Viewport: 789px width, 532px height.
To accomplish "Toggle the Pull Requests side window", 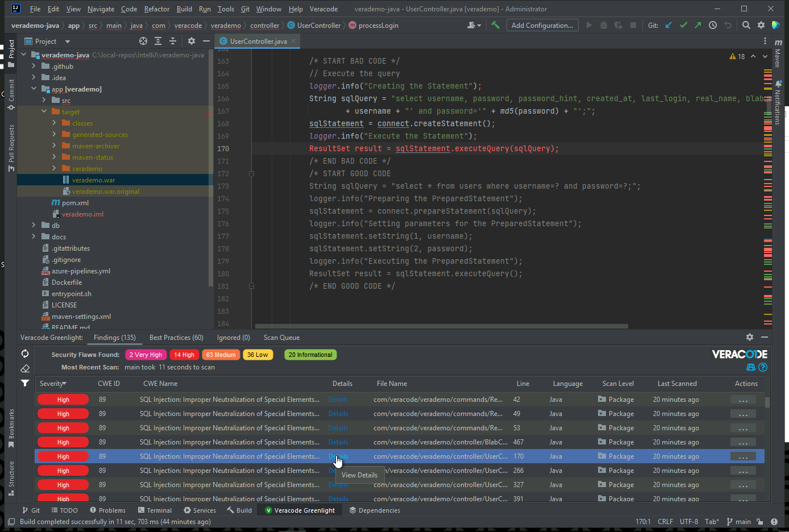I will pos(11,148).
